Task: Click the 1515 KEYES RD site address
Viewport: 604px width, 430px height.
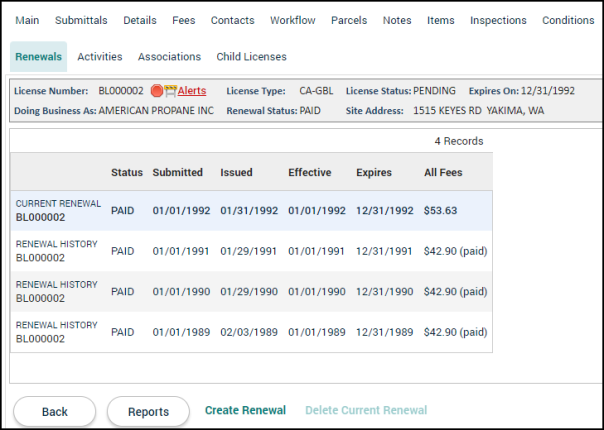Action: click(479, 111)
